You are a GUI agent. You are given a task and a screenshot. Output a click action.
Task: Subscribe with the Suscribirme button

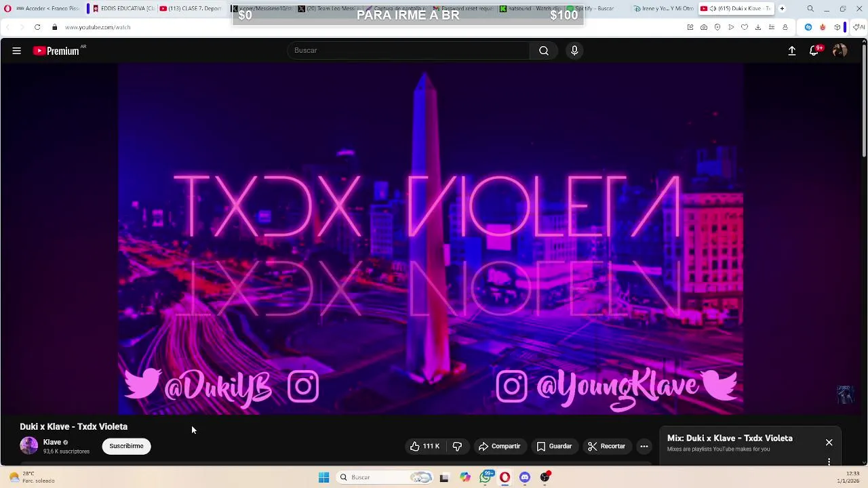pos(126,446)
